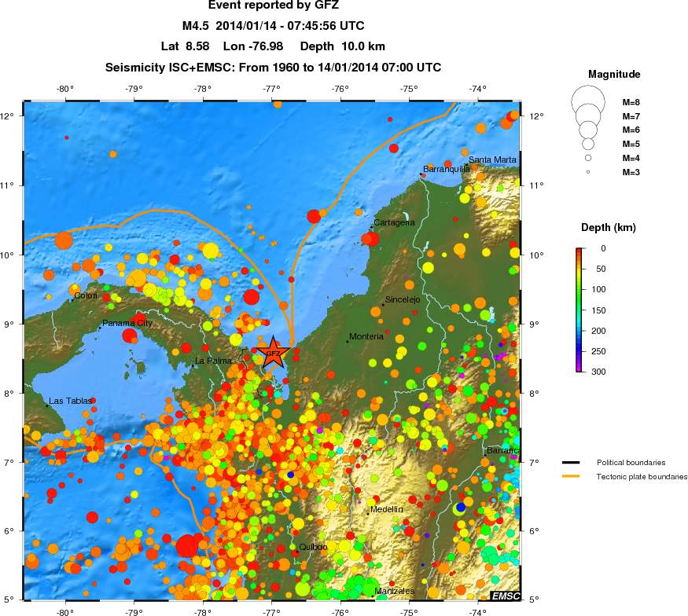Click the 'Santa Marta' city label

pyautogui.click(x=492, y=159)
